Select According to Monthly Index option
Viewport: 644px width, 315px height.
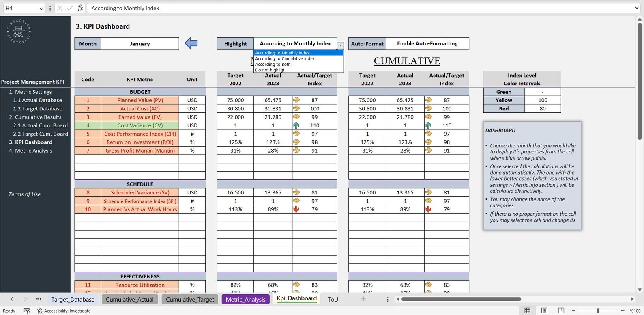tap(298, 53)
